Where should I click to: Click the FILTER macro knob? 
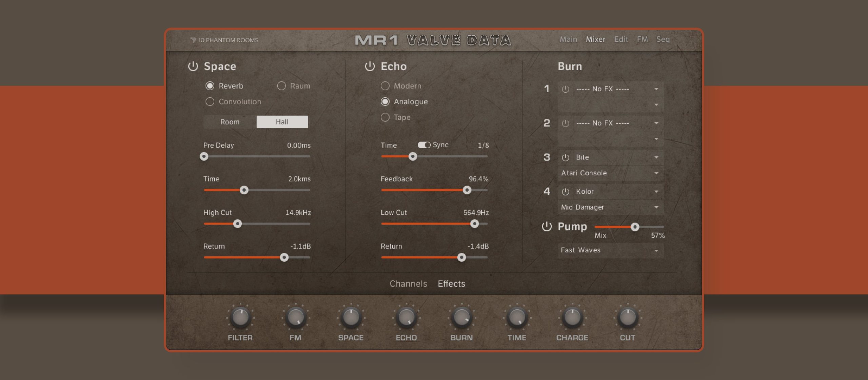pos(240,317)
